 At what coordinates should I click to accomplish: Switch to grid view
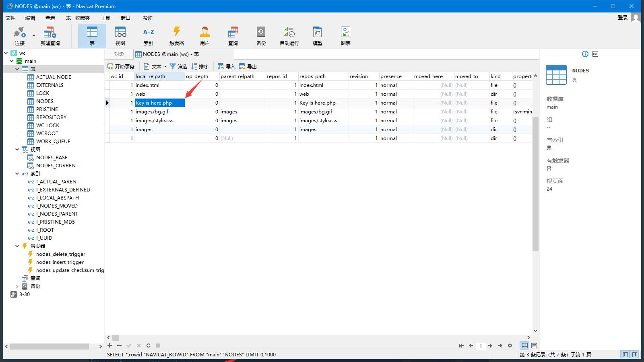[525, 346]
